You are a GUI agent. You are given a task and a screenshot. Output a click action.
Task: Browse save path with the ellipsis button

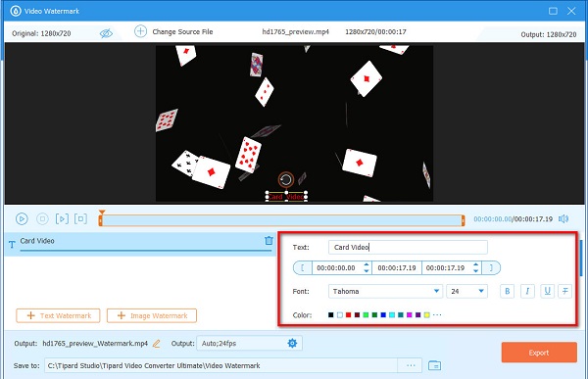(411, 365)
